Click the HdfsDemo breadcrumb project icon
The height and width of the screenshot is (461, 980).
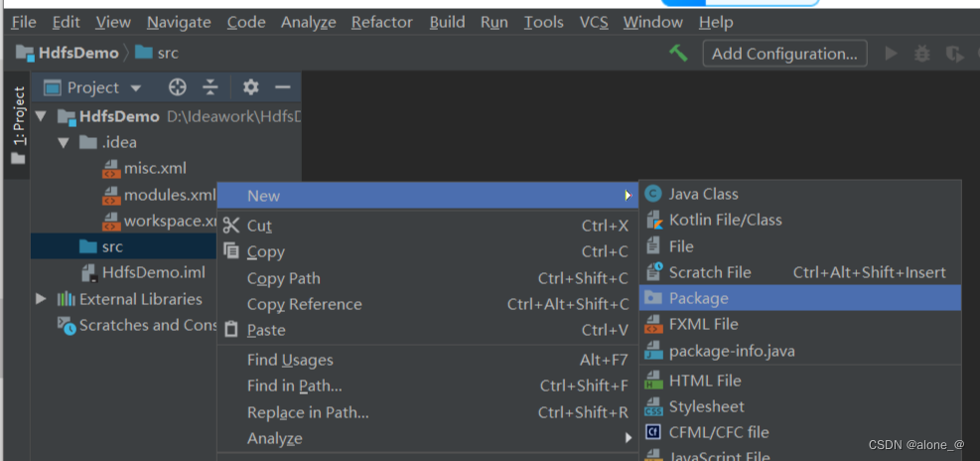click(25, 53)
